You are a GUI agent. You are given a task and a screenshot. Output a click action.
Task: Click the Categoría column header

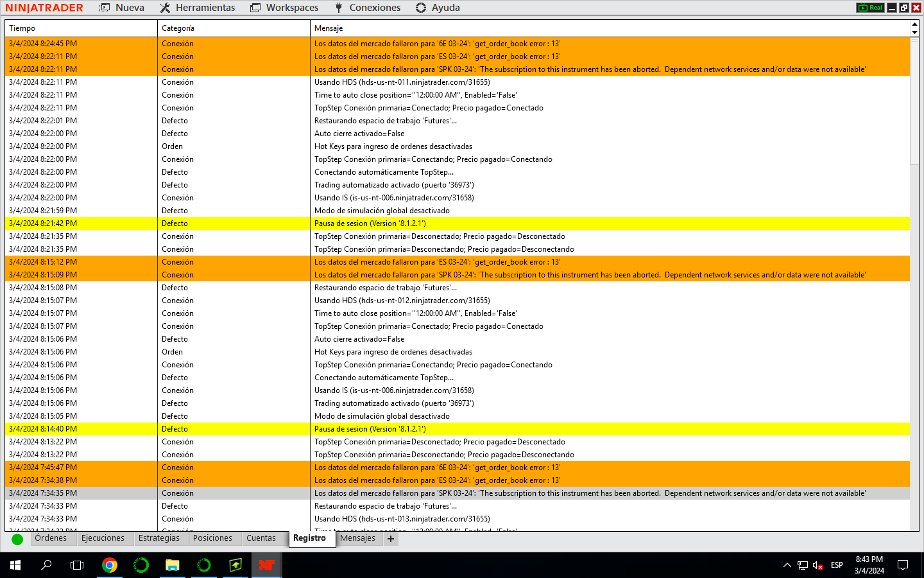pos(234,28)
